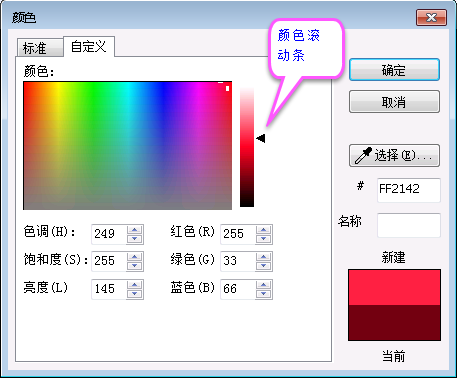
Task: Click the black triangle marker on brightness slider
Action: click(x=261, y=138)
